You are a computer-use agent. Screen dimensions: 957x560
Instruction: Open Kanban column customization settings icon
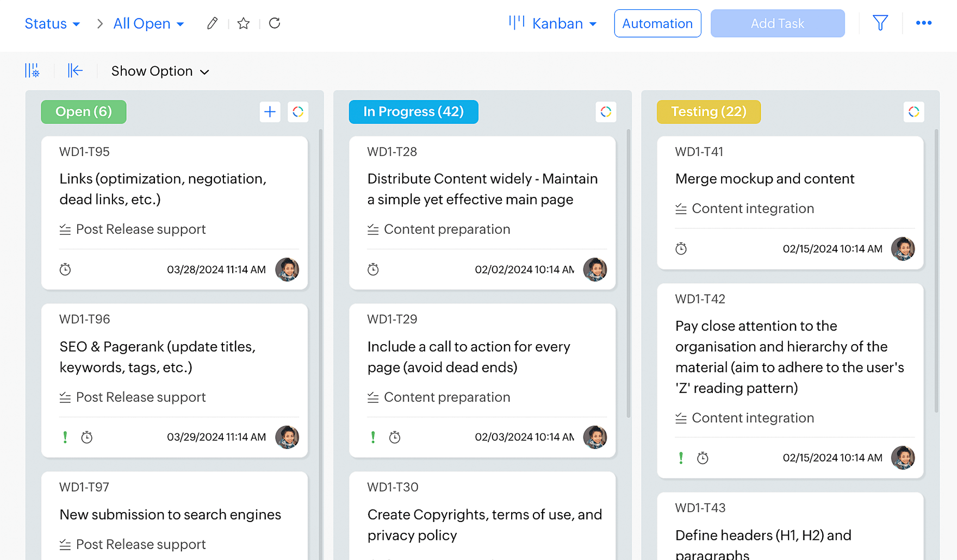[32, 71]
